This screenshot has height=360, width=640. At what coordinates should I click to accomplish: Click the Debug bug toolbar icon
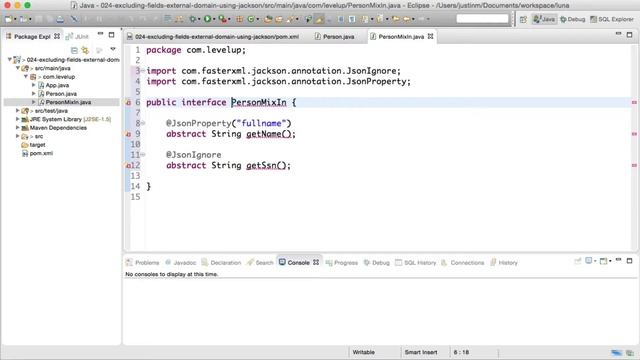pyautogui.click(x=192, y=19)
